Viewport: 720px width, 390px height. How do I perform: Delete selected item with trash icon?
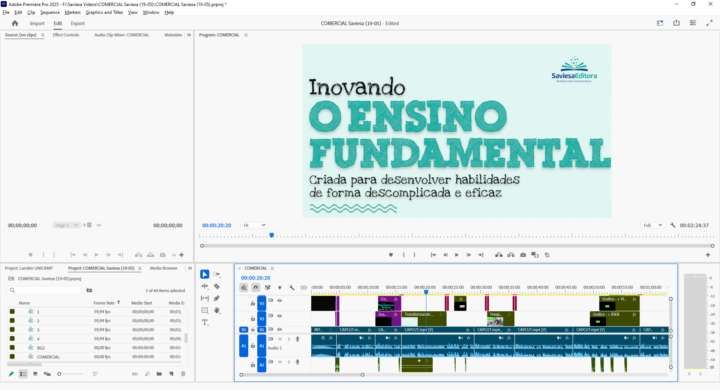pyautogui.click(x=183, y=374)
